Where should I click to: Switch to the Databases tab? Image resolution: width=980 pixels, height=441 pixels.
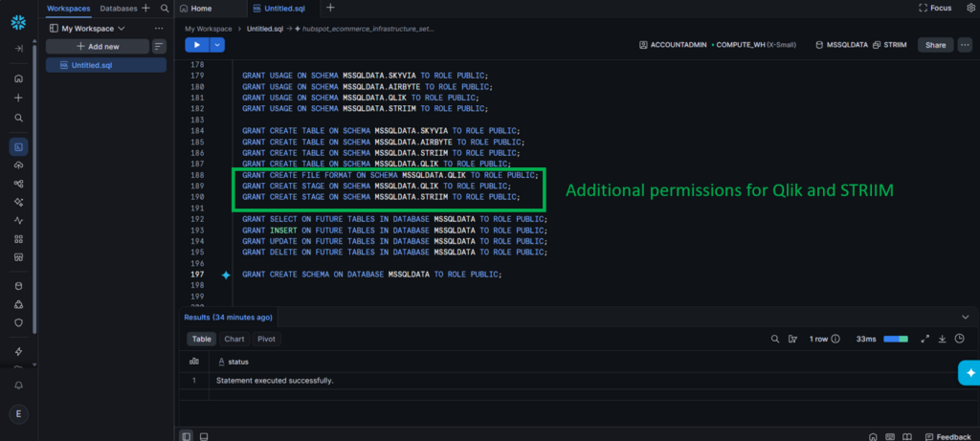(x=119, y=8)
